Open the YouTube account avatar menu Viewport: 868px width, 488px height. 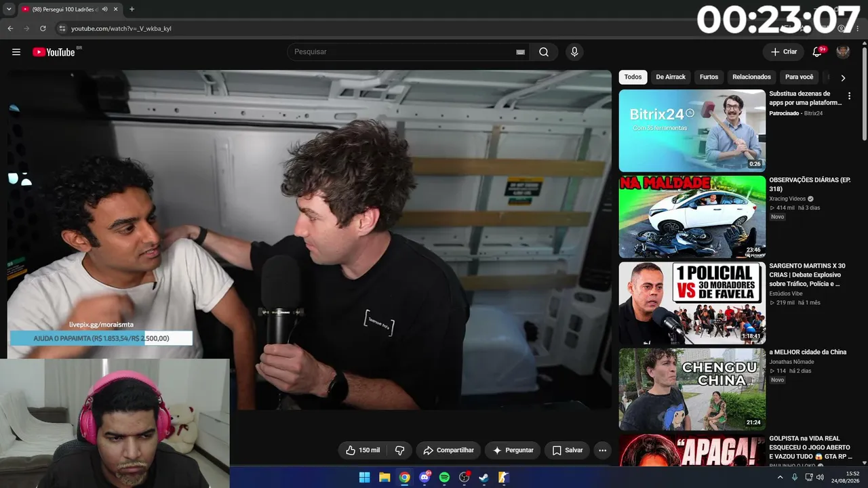pyautogui.click(x=843, y=52)
